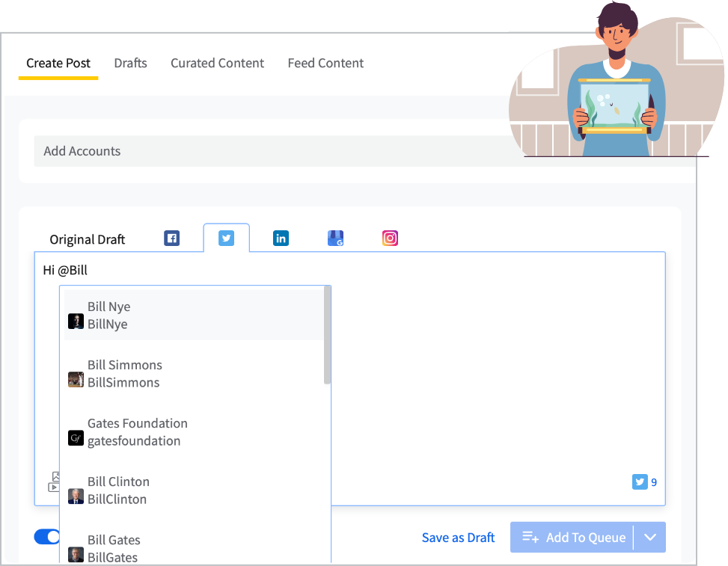Click Bill Clinton's profile avatar
Screen dimensions: 728x566
76,496
